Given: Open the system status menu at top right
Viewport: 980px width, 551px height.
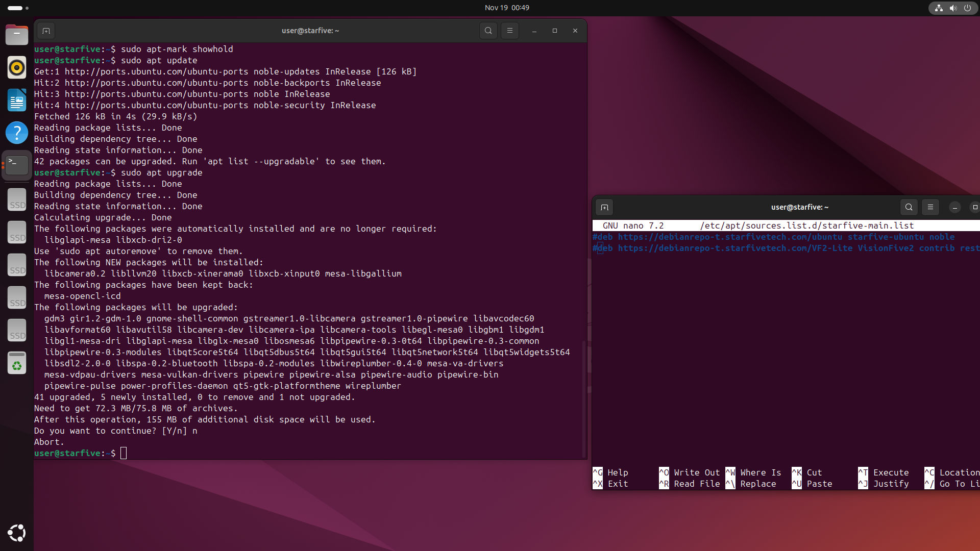Looking at the screenshot, I should (952, 8).
